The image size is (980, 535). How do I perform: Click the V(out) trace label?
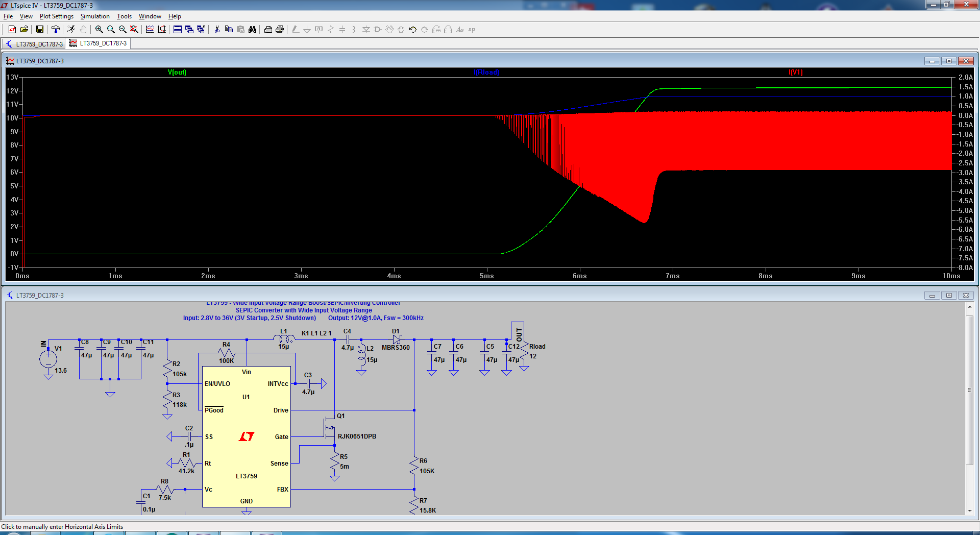177,72
